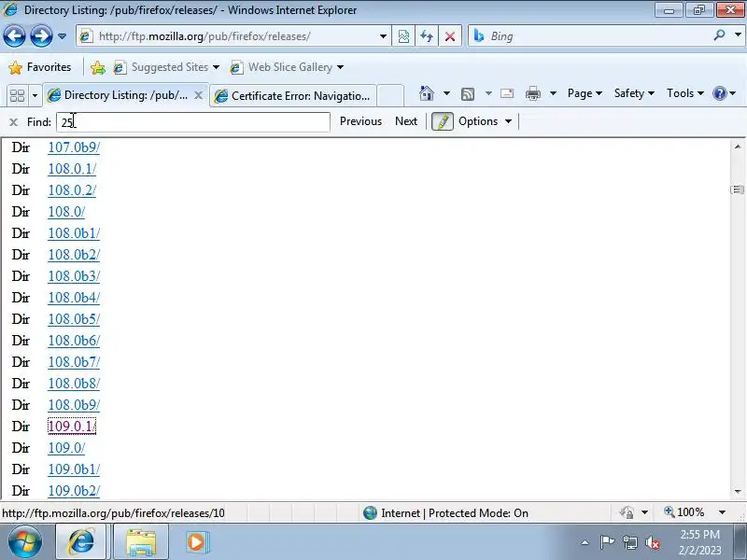Image resolution: width=747 pixels, height=560 pixels.
Task: Toggle highlight all matches icon
Action: coord(442,121)
